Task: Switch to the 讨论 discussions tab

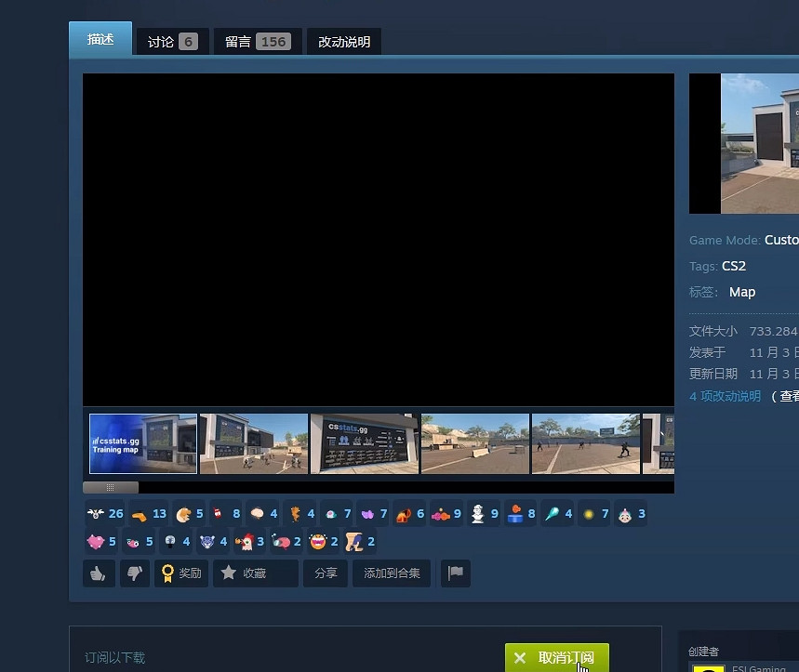Action: tap(172, 42)
